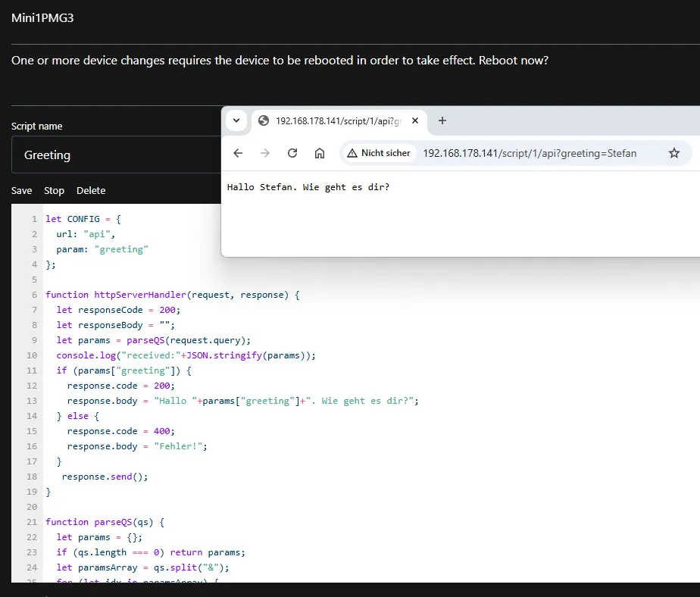The height and width of the screenshot is (597, 700).
Task: Reload the page with the refresh icon
Action: [x=292, y=153]
